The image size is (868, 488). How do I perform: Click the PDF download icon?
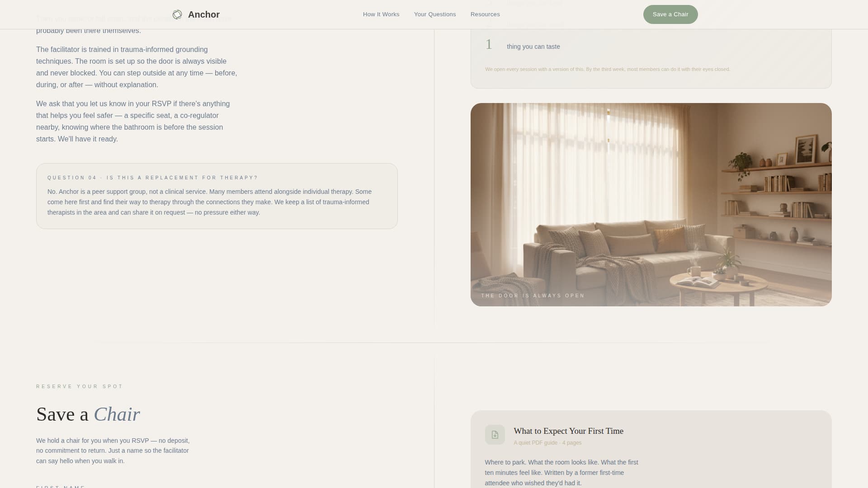tap(495, 435)
